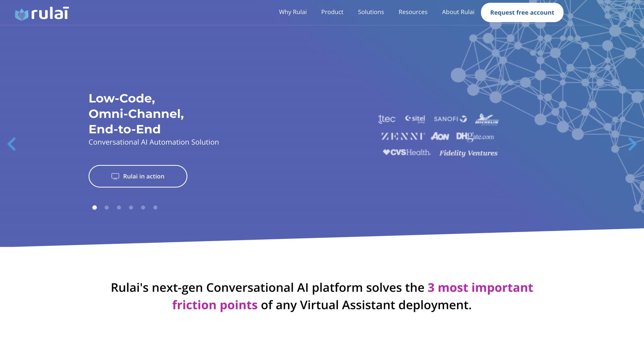Click the AON logo

click(440, 136)
